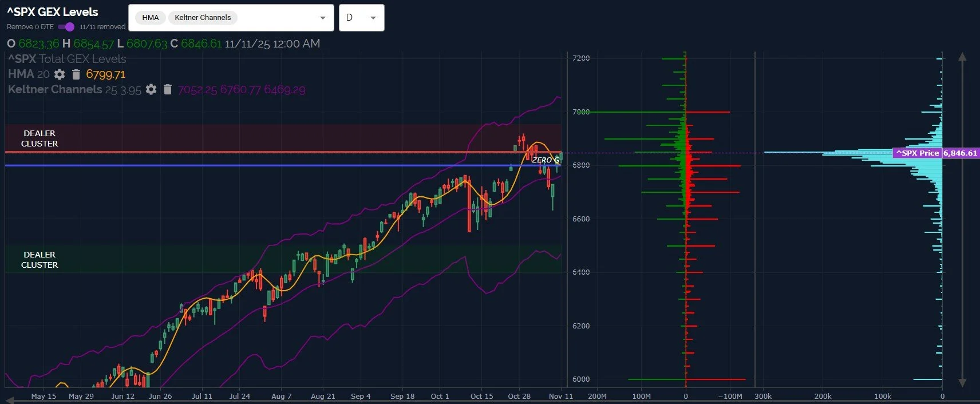The image size is (980, 404).
Task: Click the Oct 28 date axis label
Action: coord(519,396)
